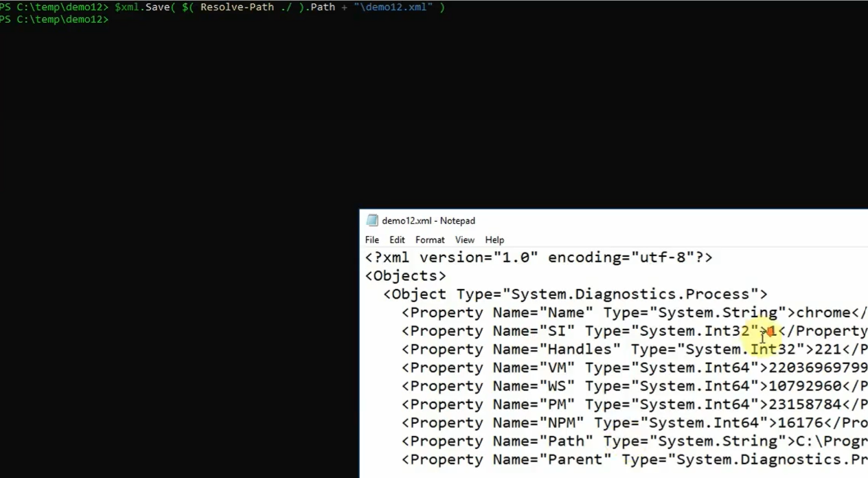Click the empty PowerShell prompt PS C:\temp\demo12>

coord(54,19)
